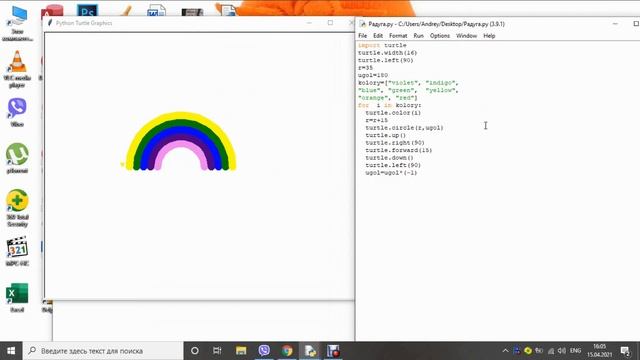Open Task View on taskbar
Screen dimensions: 640x360
[x=217, y=351]
